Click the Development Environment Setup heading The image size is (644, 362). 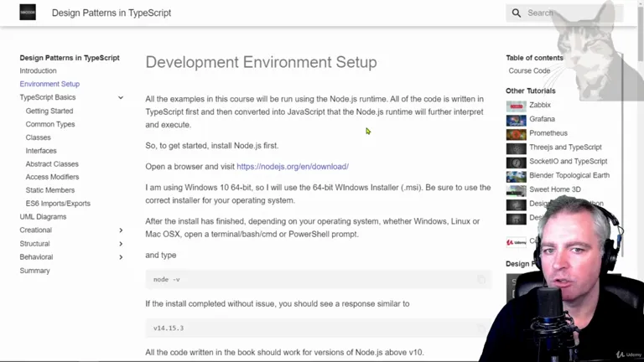click(x=261, y=62)
